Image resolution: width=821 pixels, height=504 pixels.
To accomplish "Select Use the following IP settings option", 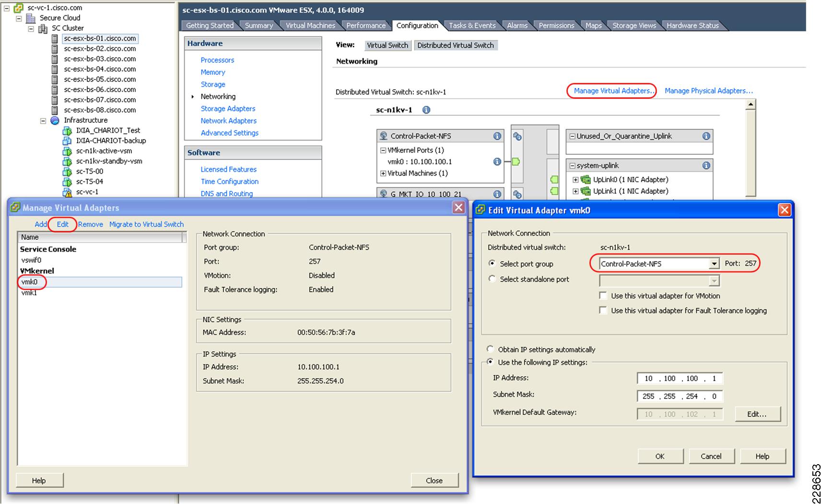I will (490, 362).
